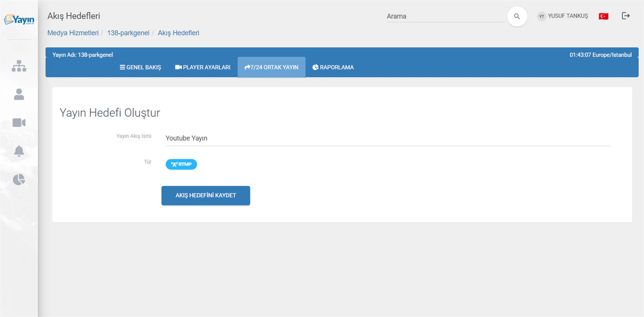Click the Yayın Akış İsmi input field
This screenshot has width=644, height=317.
[x=388, y=138]
